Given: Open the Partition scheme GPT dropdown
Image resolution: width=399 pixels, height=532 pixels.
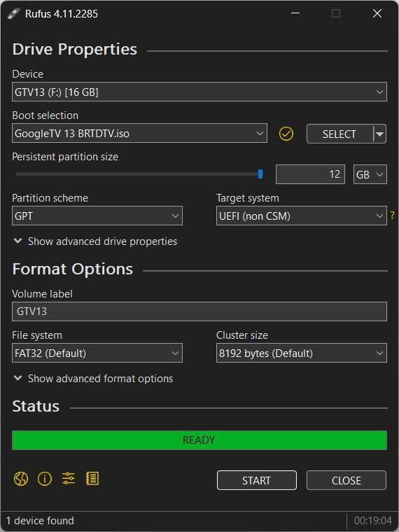Looking at the screenshot, I should tap(97, 216).
